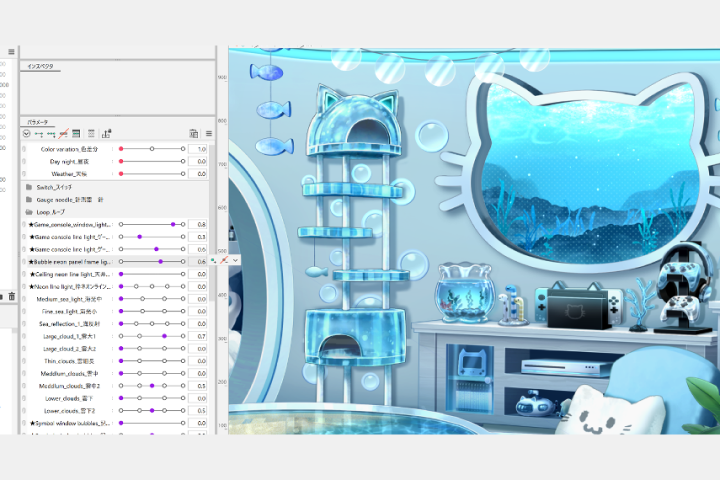The image size is (720, 480).
Task: Select the Meddium_clouds_雲中 parameter name
Action: click(69, 373)
